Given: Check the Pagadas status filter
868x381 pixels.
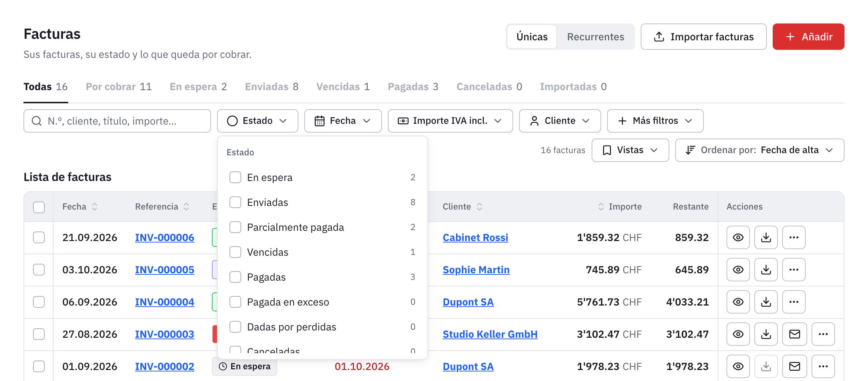Looking at the screenshot, I should pyautogui.click(x=235, y=277).
